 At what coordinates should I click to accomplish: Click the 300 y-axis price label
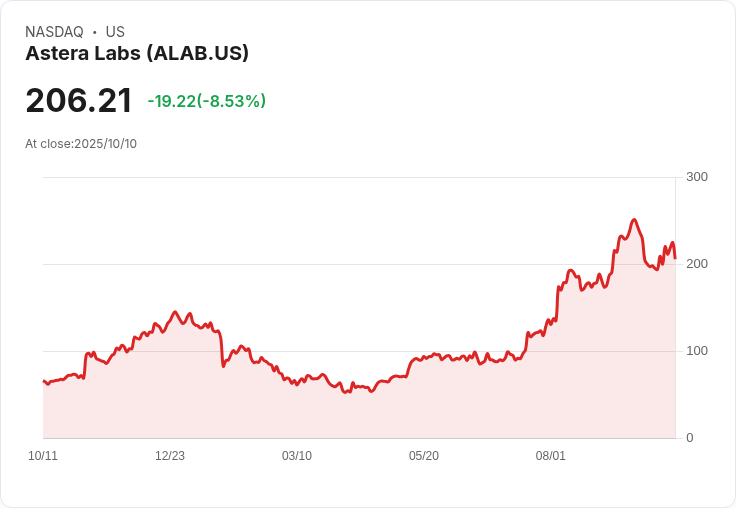pyautogui.click(x=697, y=177)
